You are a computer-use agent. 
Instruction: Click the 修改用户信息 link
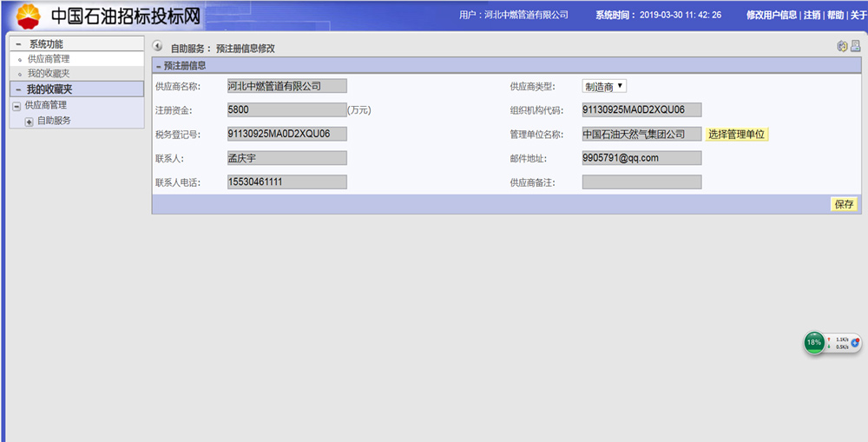click(772, 15)
